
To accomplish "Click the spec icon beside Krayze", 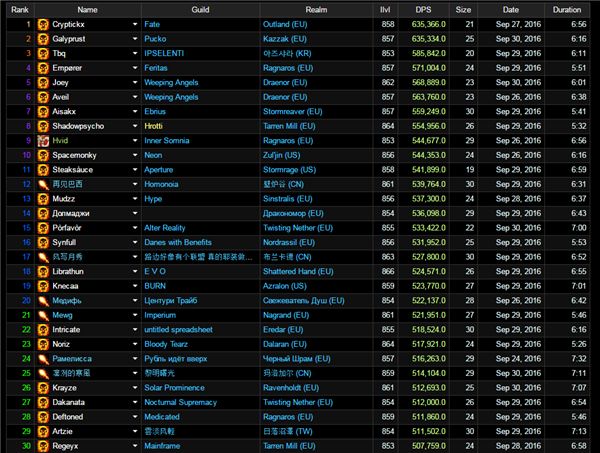I will click(x=43, y=388).
